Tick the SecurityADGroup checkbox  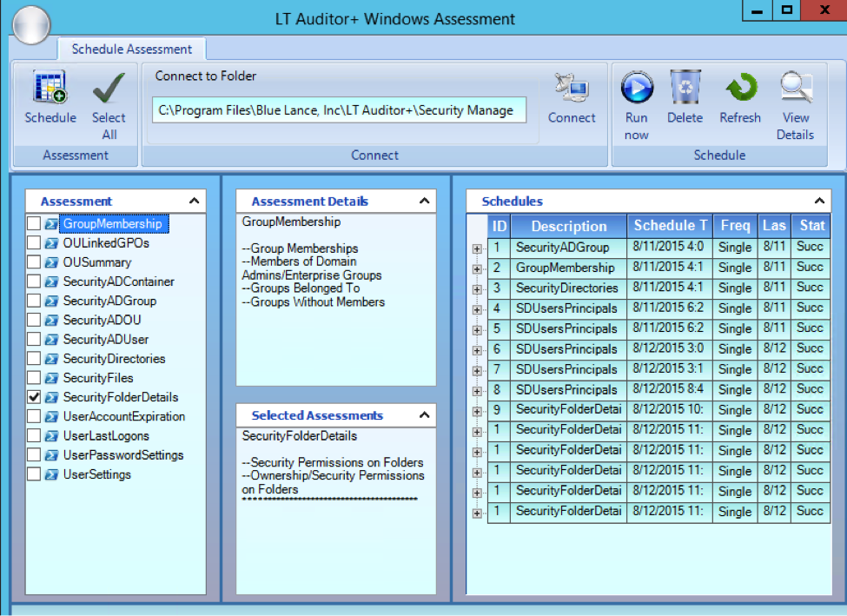click(x=34, y=301)
